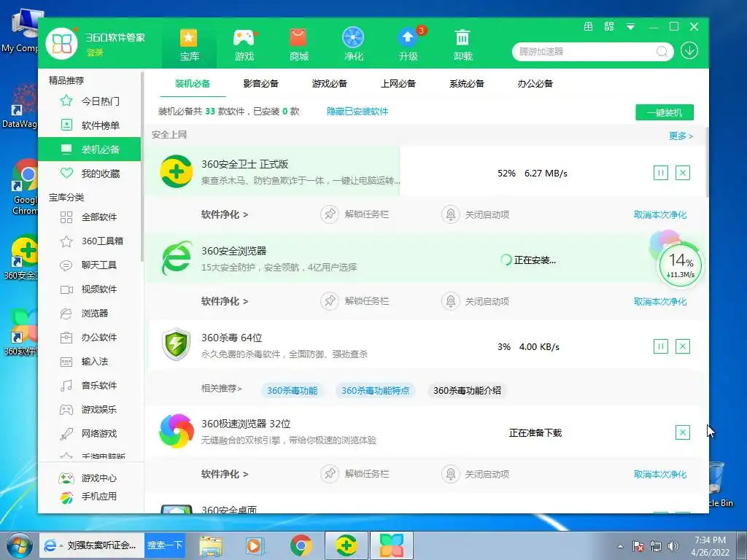
Task: Select 游戏娱乐 category
Action: click(x=90, y=410)
